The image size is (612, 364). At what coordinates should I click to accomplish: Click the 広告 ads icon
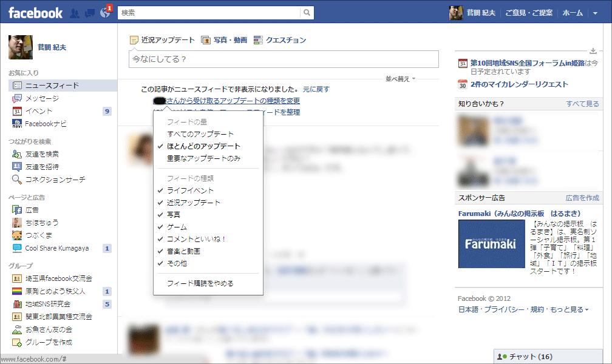click(17, 210)
